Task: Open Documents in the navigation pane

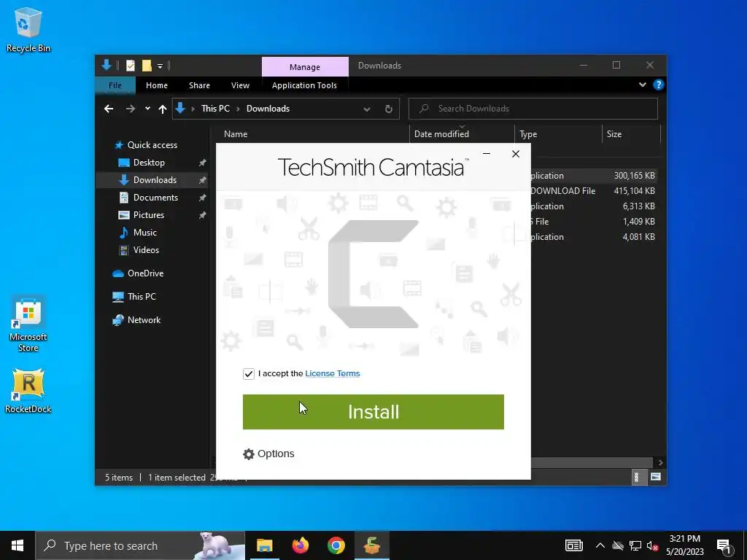Action: [x=155, y=198]
